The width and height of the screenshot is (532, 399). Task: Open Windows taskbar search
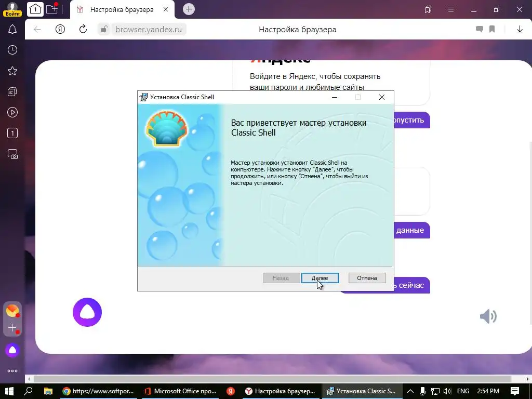click(x=28, y=391)
